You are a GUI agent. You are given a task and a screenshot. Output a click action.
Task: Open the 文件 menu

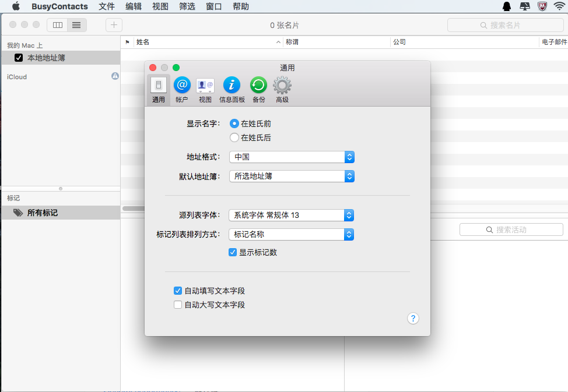tap(107, 6)
